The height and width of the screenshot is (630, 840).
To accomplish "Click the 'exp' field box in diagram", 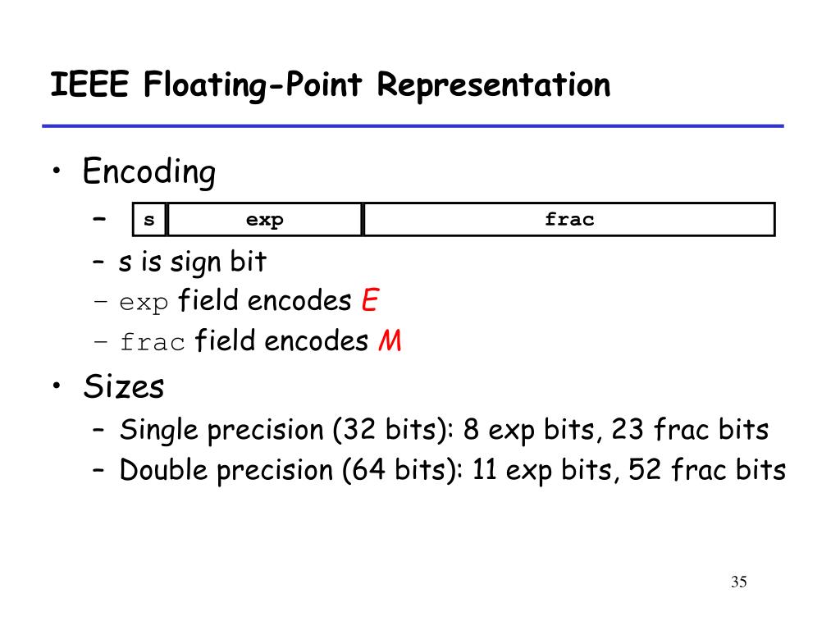I will (x=265, y=219).
